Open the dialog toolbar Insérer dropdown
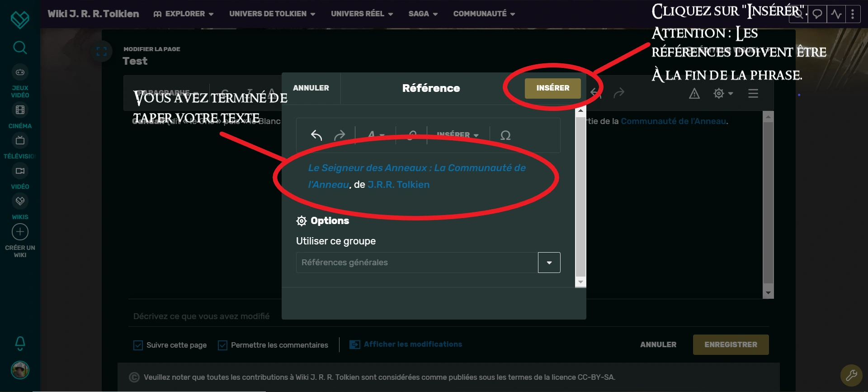The image size is (868, 392). (x=458, y=135)
